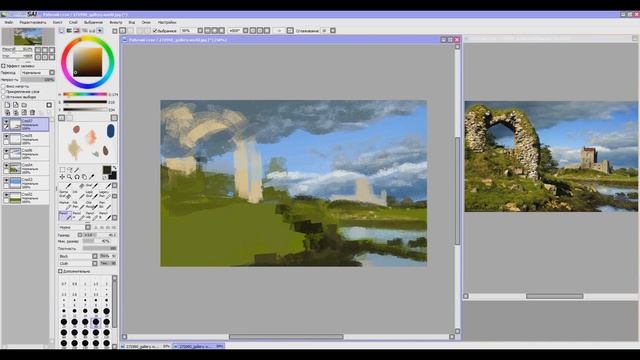This screenshot has width=640, height=360.
Task: Click the main canvas horizontal scrollbar
Action: click(286, 337)
